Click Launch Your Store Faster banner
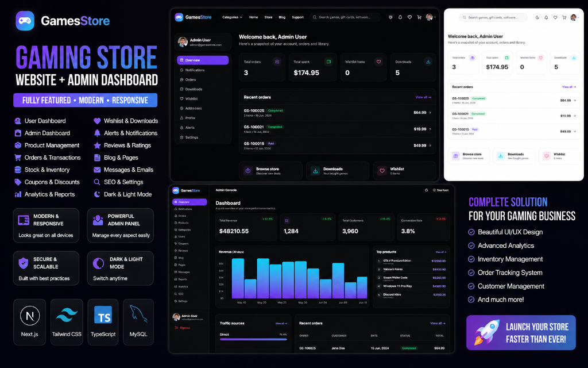 pyautogui.click(x=521, y=333)
